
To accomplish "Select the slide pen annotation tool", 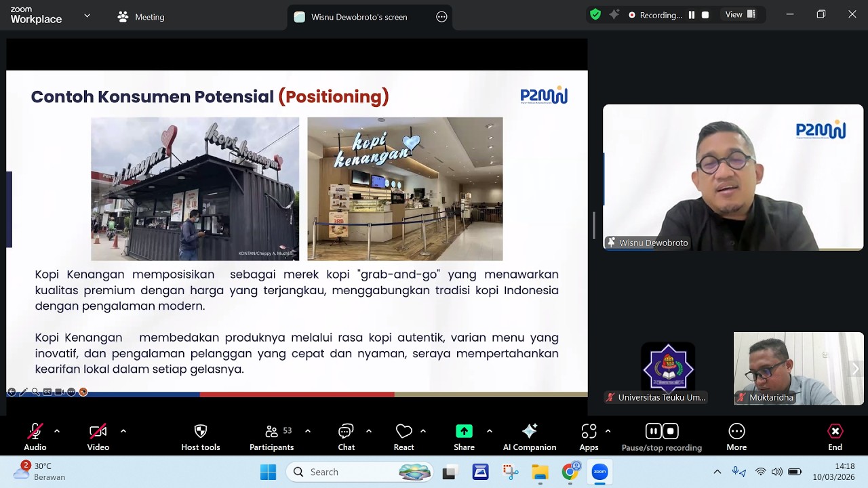I will [x=24, y=392].
